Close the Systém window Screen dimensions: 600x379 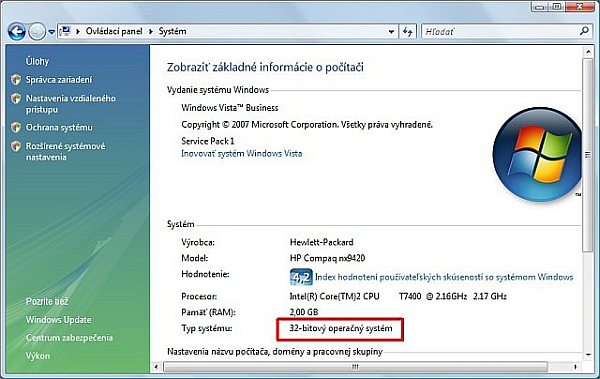click(x=580, y=7)
